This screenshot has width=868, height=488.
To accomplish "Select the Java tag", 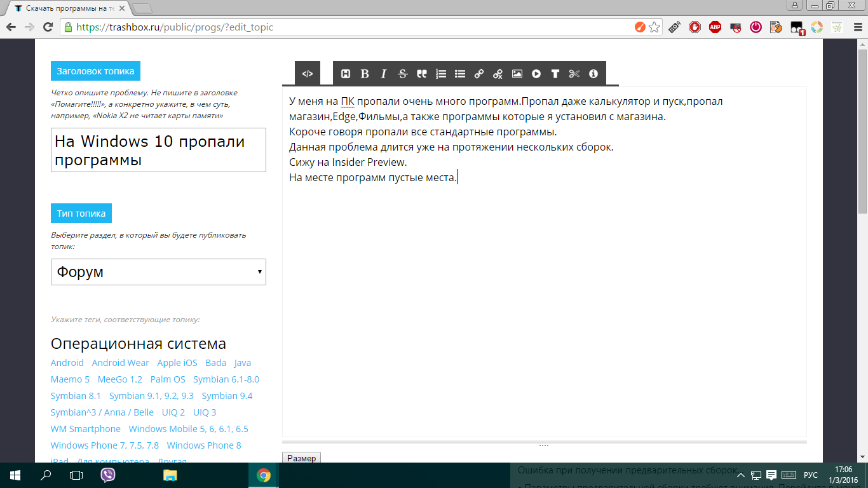I will click(x=243, y=363).
